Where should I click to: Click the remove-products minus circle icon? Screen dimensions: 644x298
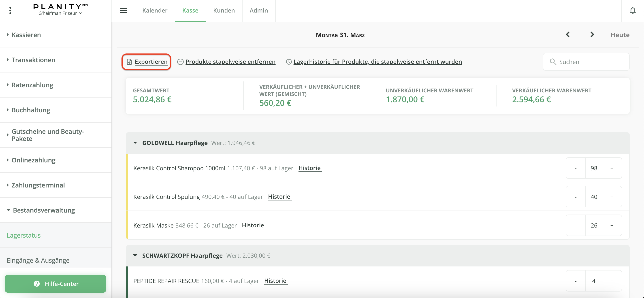point(180,62)
